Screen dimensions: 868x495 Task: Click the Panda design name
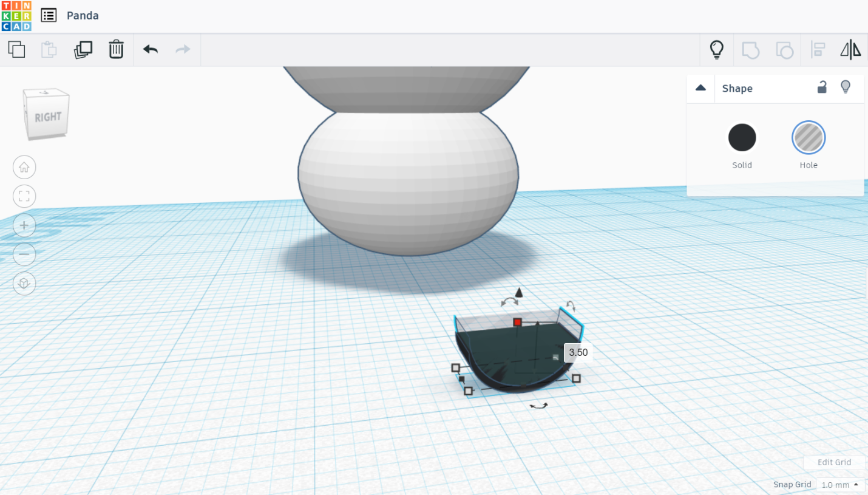[x=83, y=16]
